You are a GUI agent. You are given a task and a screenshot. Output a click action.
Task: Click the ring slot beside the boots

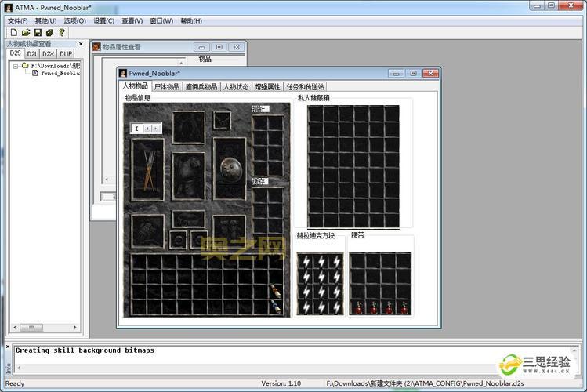pos(198,240)
